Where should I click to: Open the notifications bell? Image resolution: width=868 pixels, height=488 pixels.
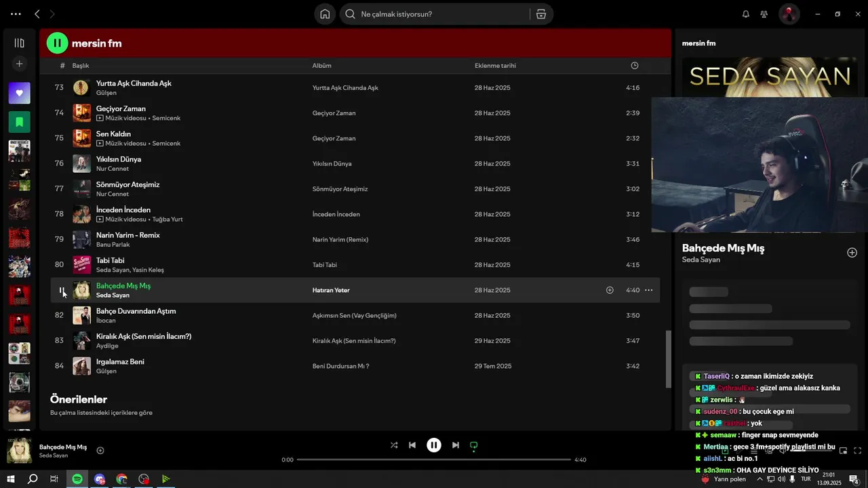[746, 14]
